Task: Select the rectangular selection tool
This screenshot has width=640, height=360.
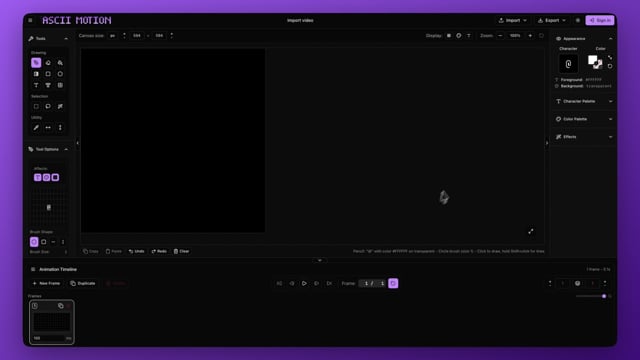Action: coord(36,106)
